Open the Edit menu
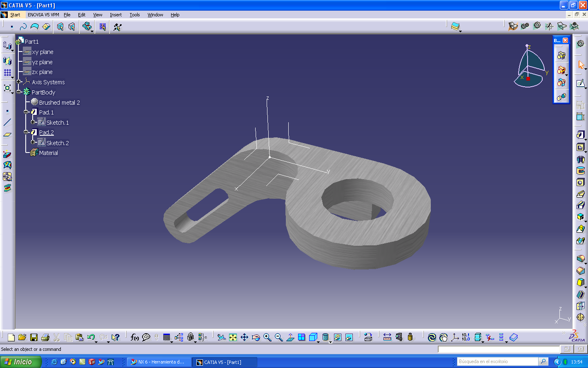Screen dimensions: 588x368 click(x=82, y=15)
